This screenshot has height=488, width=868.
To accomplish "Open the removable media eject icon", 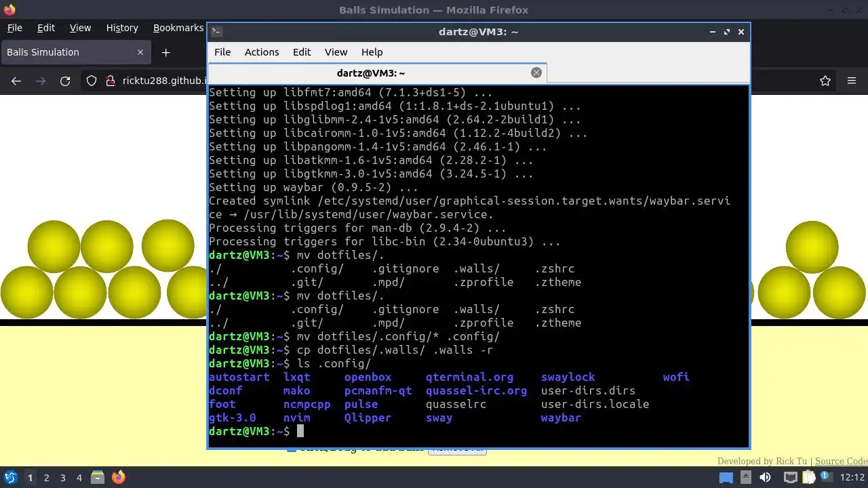I will tap(747, 477).
